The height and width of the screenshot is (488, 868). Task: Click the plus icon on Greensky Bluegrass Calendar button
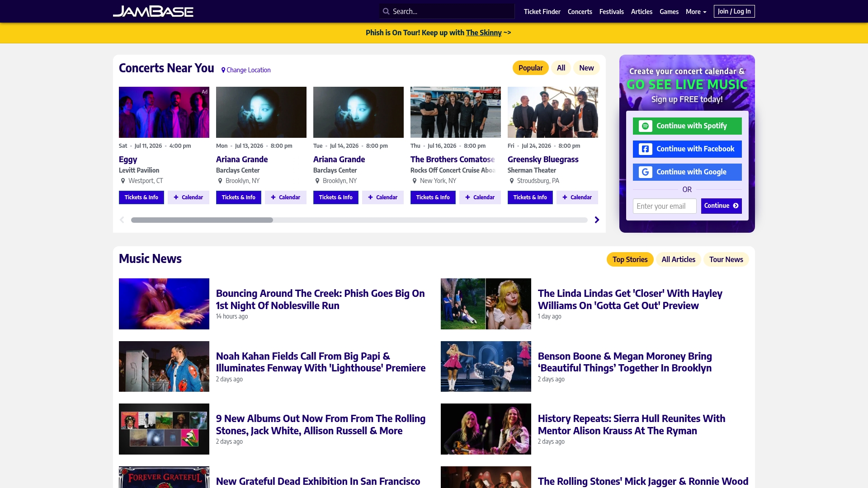tap(565, 197)
